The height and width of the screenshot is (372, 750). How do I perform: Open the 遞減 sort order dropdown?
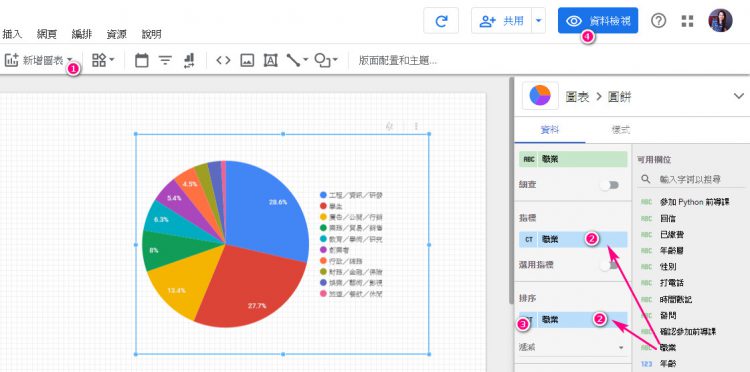(x=573, y=347)
